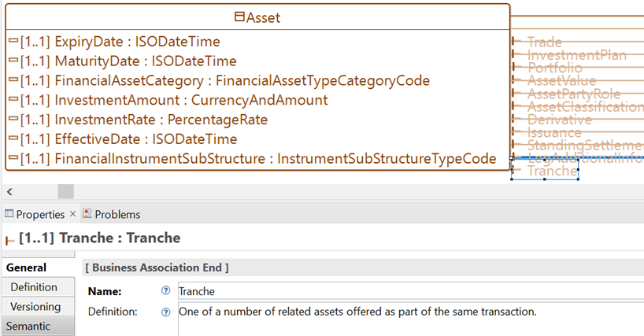This screenshot has height=336, width=644.
Task: Select the Trade association end
Action: click(544, 42)
